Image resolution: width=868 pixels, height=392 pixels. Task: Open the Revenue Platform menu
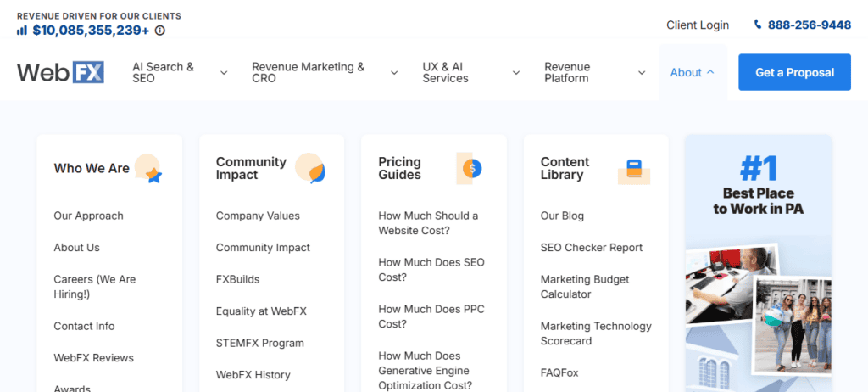567,73
